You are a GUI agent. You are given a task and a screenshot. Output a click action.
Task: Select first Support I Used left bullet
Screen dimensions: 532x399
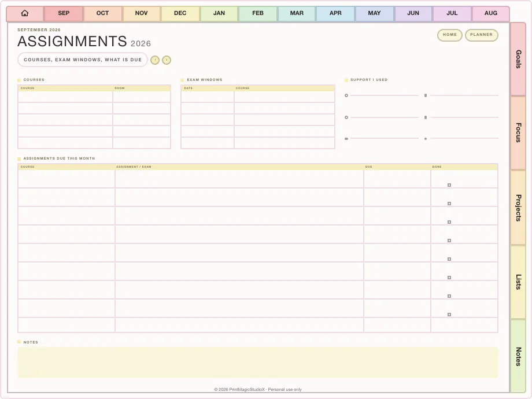(346, 95)
